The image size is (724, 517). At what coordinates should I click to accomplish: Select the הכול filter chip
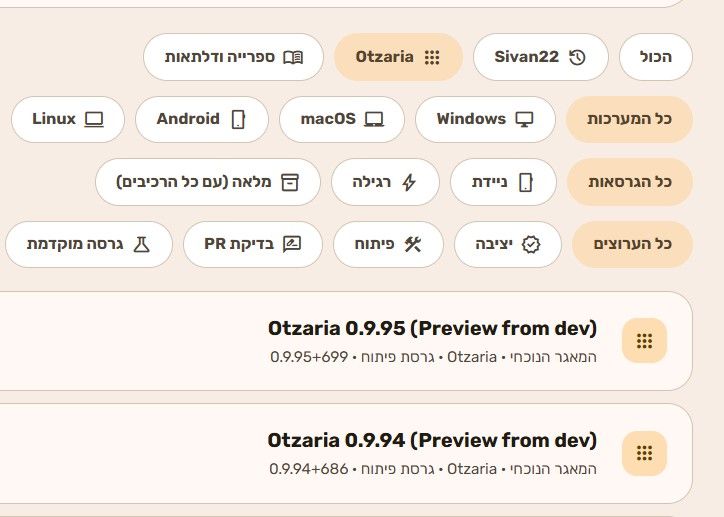(x=656, y=57)
